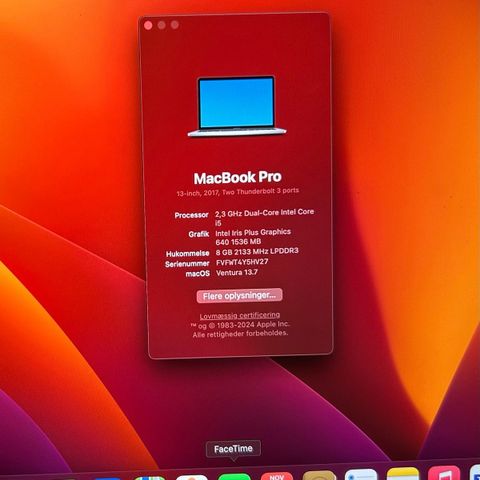The width and height of the screenshot is (480, 480).
Task: Open Contacts from the dock
Action: tap(319, 476)
